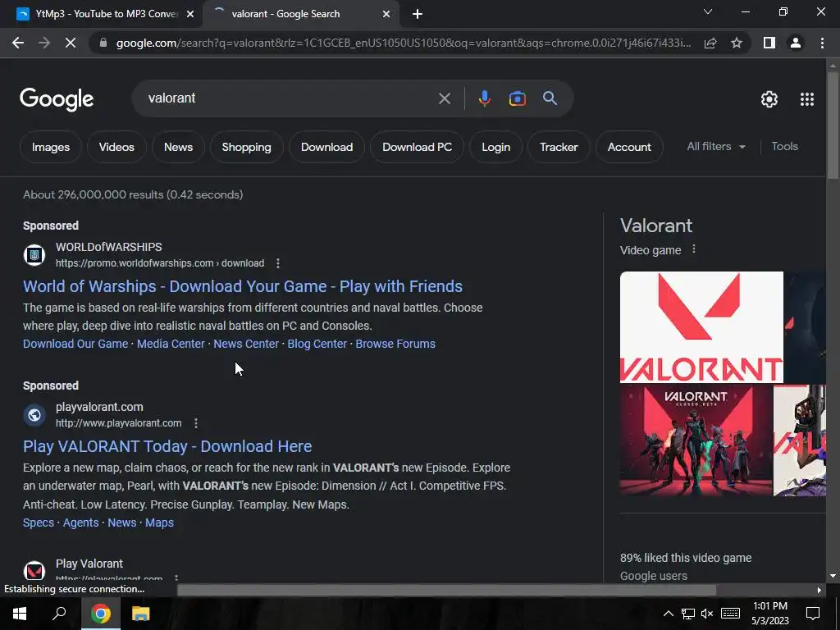Open the Maps sitelink
840x630 pixels.
click(x=159, y=523)
